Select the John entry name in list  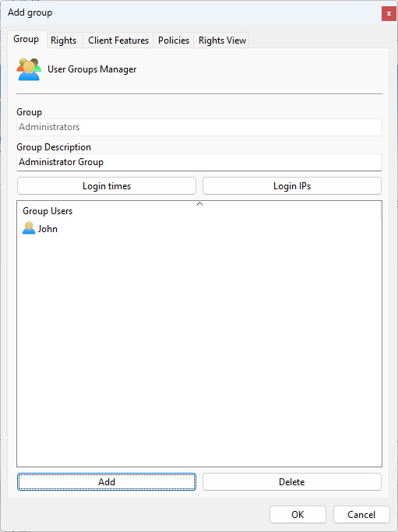[48, 229]
